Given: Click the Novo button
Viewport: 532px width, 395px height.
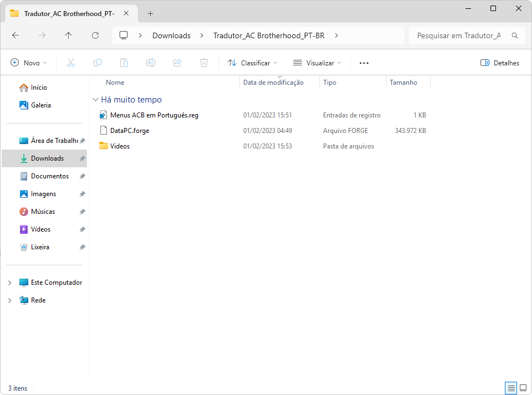Looking at the screenshot, I should click(x=29, y=63).
